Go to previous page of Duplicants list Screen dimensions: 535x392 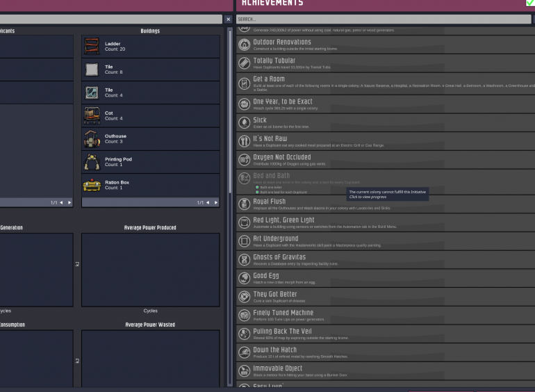coord(61,203)
